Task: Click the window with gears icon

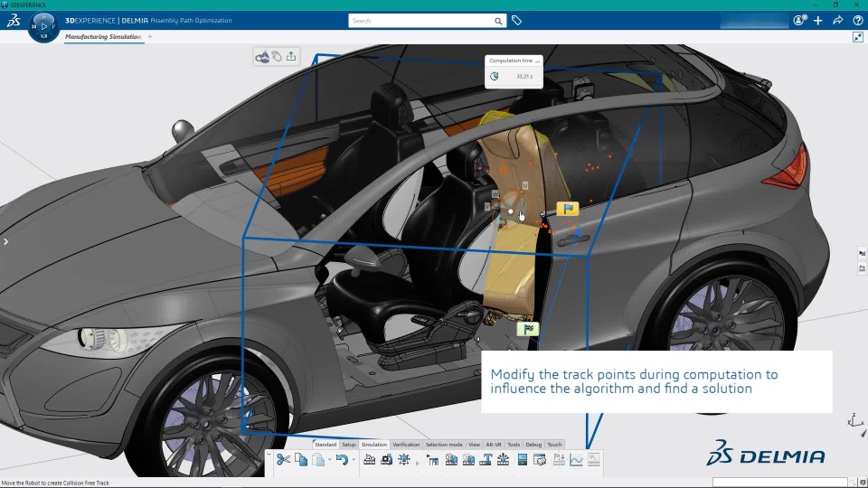Action: (x=540, y=460)
